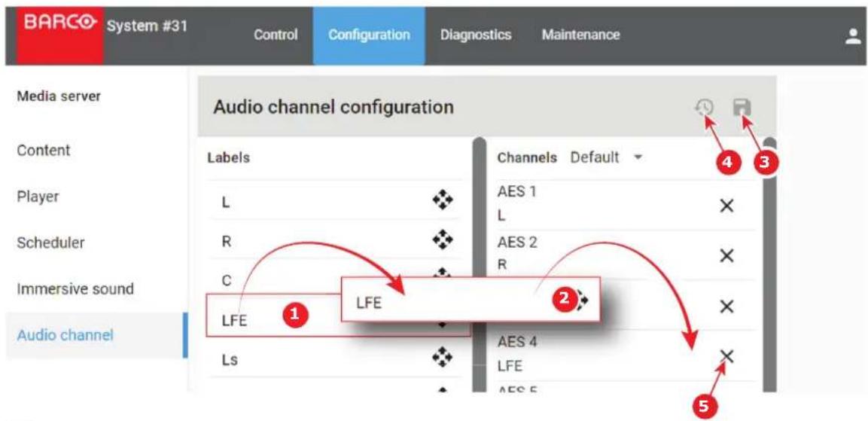Open the Maintenance tab
The image size is (868, 421).
pyautogui.click(x=580, y=35)
